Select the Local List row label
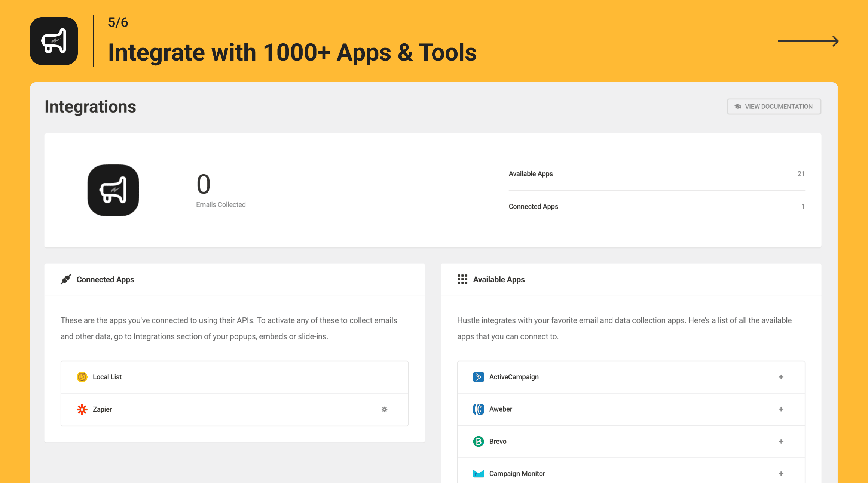Viewport: 868px width, 483px height. [107, 377]
